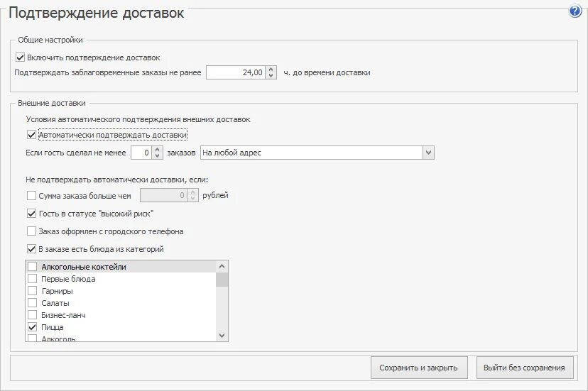588x391 pixels.
Task: Click the 'Подтверждение доставок' heading
Action: coord(97,13)
